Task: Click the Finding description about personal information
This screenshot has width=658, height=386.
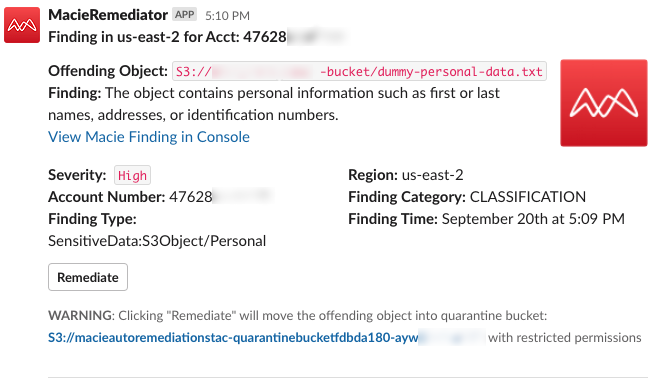Action: 274,104
